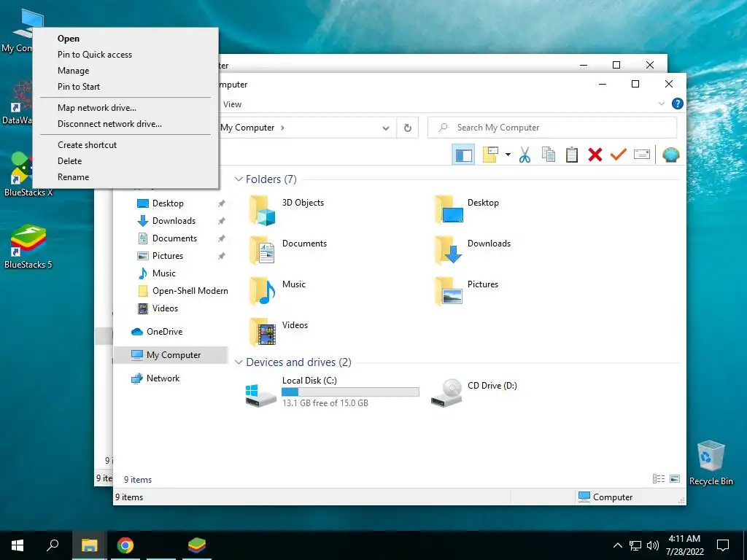Image resolution: width=747 pixels, height=560 pixels.
Task: Open folder options toolbar icon
Action: point(490,155)
